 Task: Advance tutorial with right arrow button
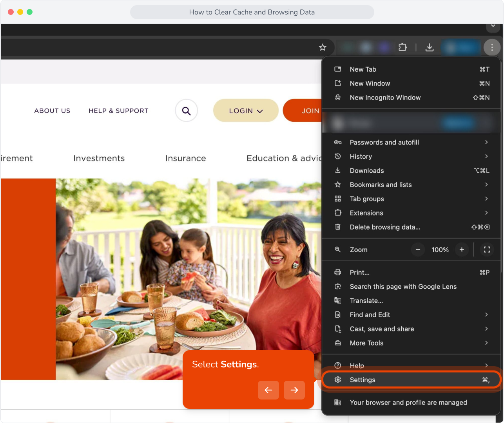[x=294, y=390]
